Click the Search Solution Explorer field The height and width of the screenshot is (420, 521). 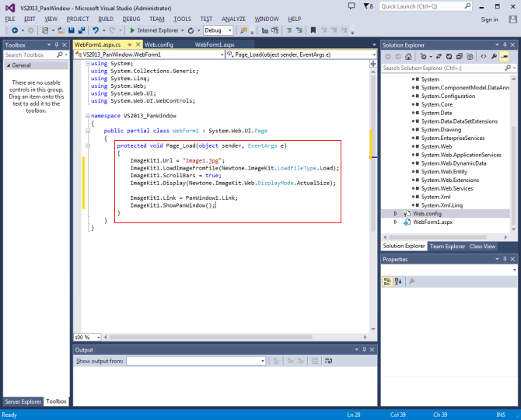point(449,68)
